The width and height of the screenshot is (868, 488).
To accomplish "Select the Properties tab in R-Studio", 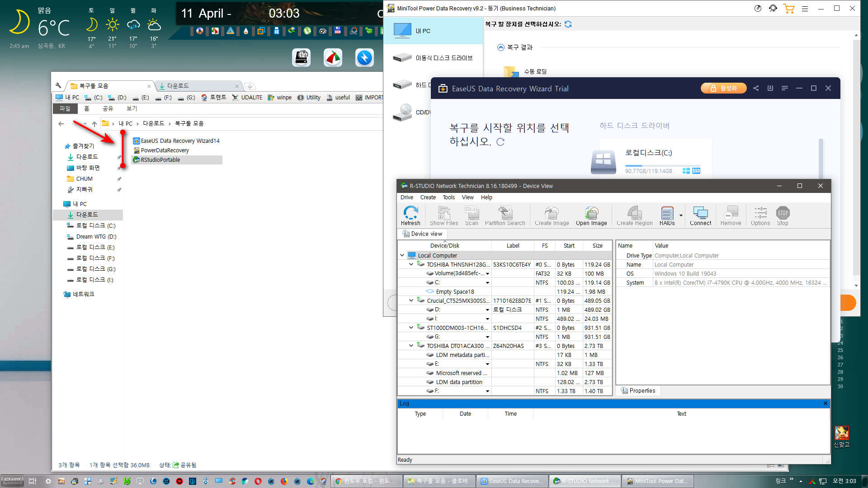I will (638, 390).
